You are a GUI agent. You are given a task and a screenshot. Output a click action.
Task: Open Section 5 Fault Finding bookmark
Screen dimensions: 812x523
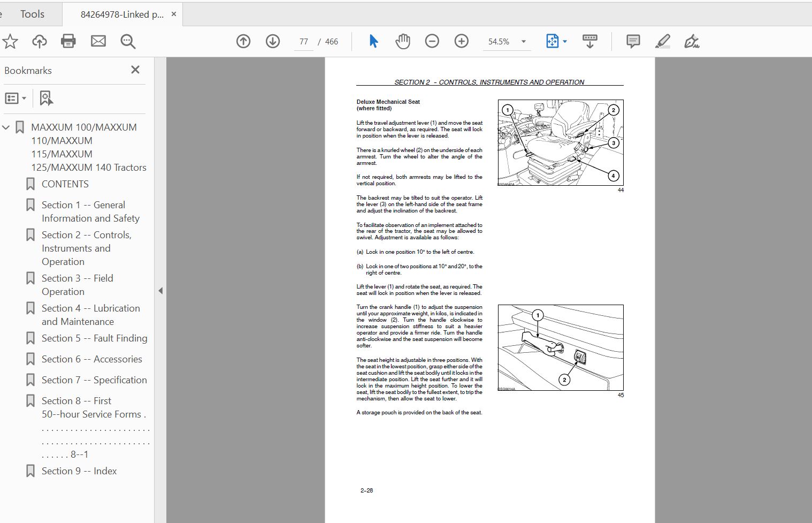tap(95, 338)
